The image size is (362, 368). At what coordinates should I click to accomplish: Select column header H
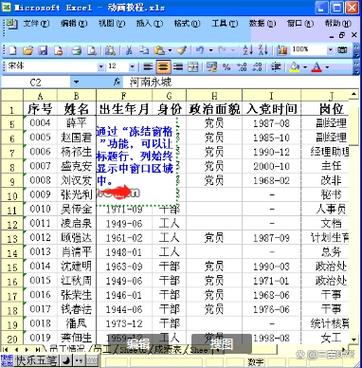pos(214,96)
